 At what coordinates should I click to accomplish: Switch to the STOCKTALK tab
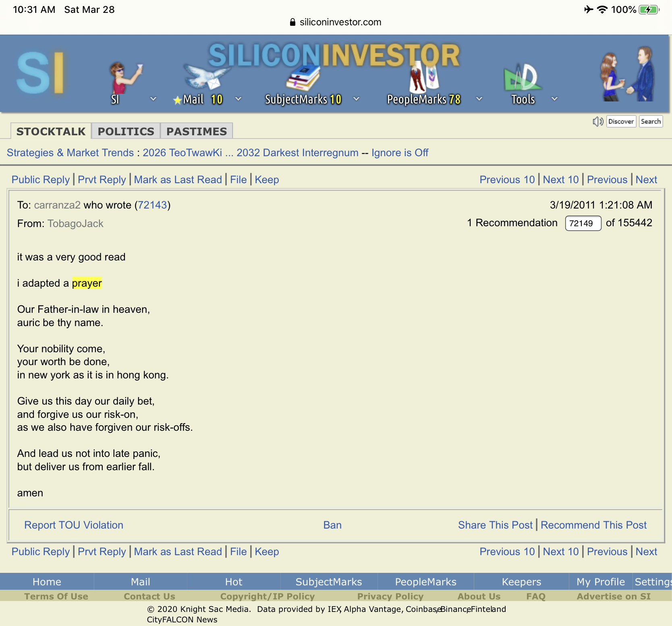(x=51, y=131)
